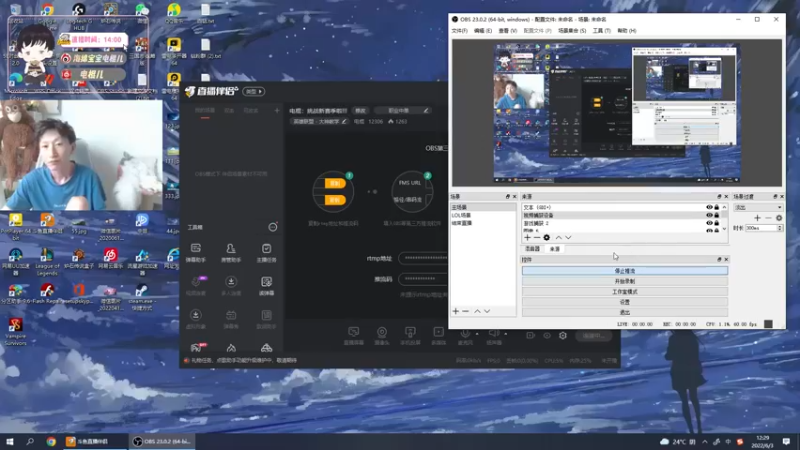
Task: Toggle lock on 视频捕获设备 source
Action: (x=716, y=215)
